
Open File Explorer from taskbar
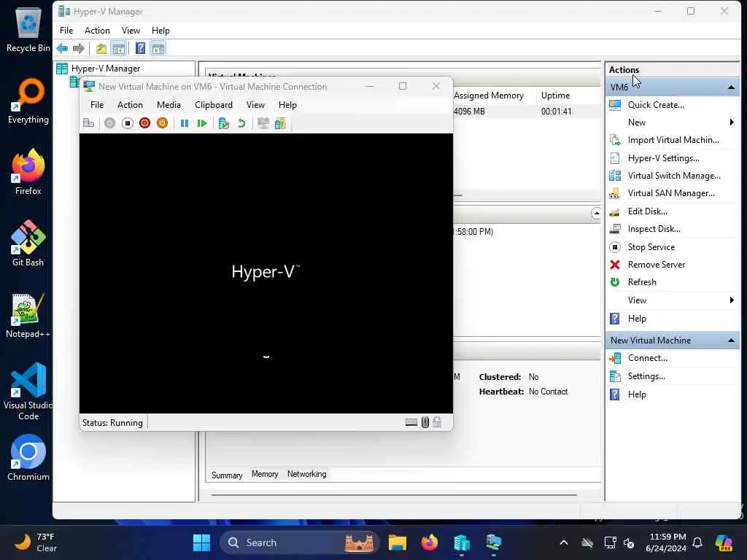click(x=398, y=542)
